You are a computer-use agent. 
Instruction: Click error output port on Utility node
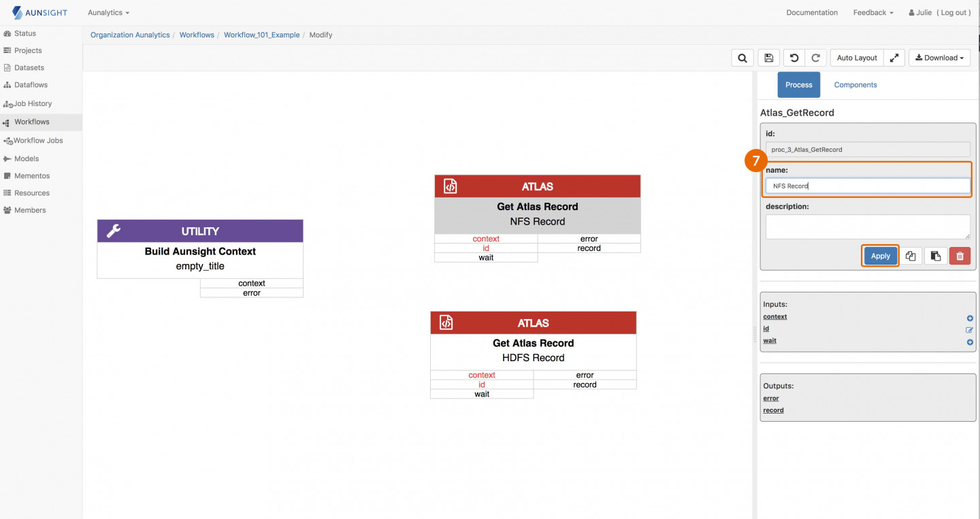(x=252, y=292)
